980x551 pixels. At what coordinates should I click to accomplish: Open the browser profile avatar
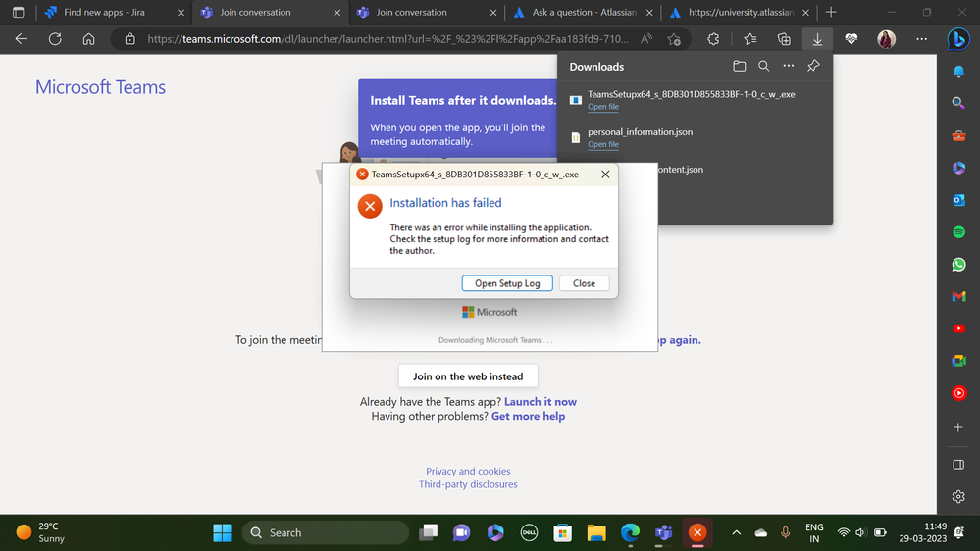point(886,39)
